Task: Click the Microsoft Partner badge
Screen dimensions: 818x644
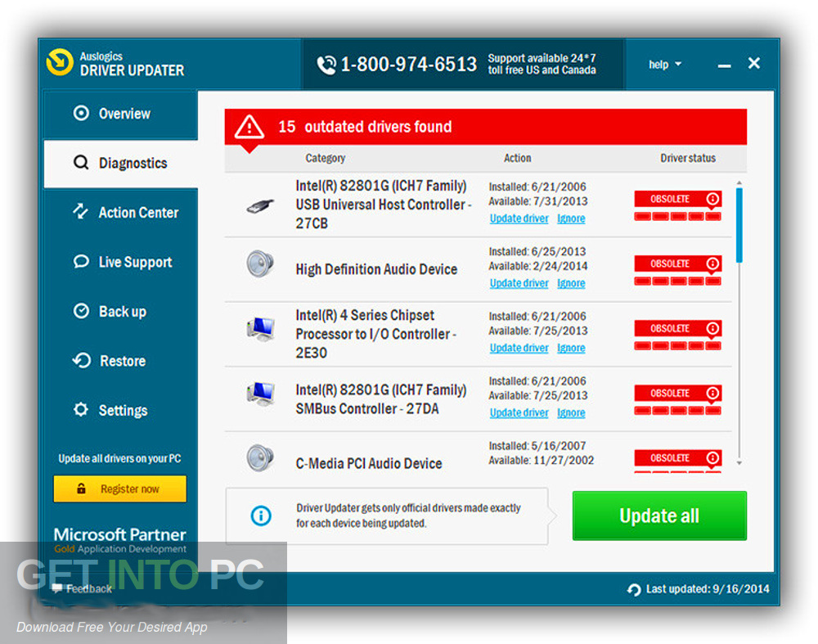Action: click(x=120, y=541)
